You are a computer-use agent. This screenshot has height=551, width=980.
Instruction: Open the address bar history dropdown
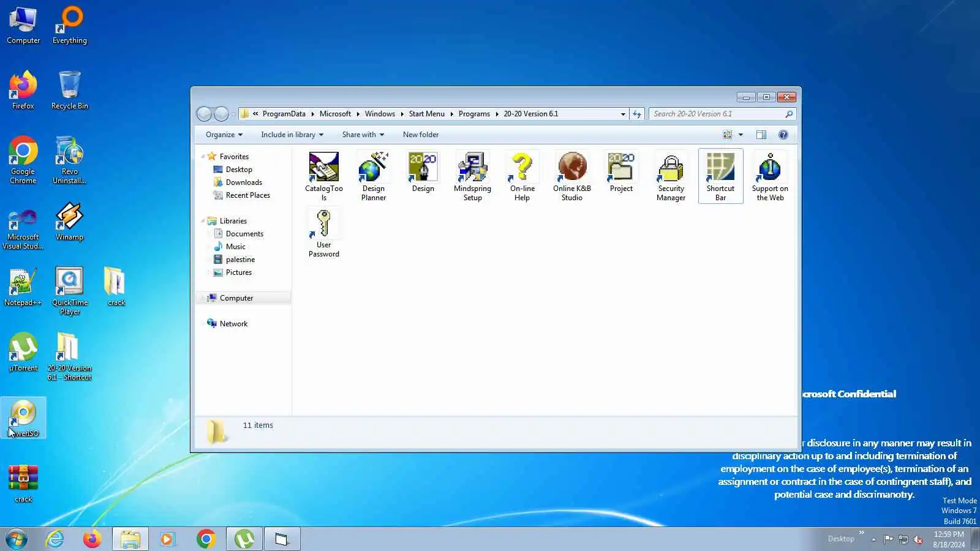(x=623, y=114)
